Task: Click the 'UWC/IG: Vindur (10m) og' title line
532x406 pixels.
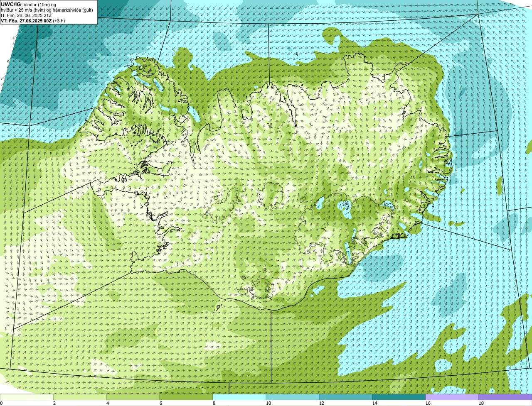Action: tap(28, 5)
